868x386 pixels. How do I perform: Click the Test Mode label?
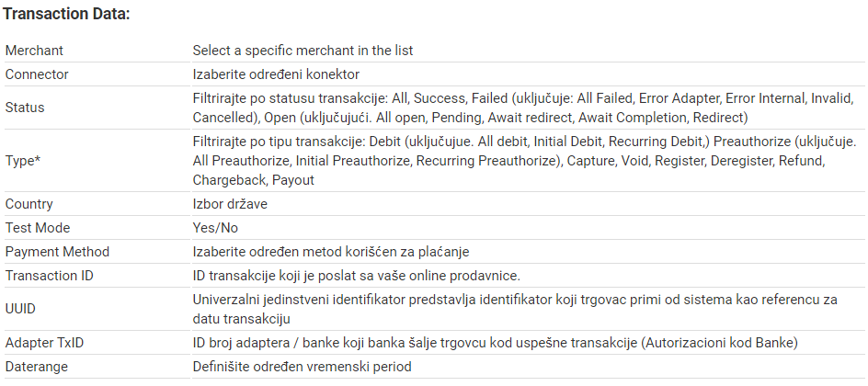38,228
